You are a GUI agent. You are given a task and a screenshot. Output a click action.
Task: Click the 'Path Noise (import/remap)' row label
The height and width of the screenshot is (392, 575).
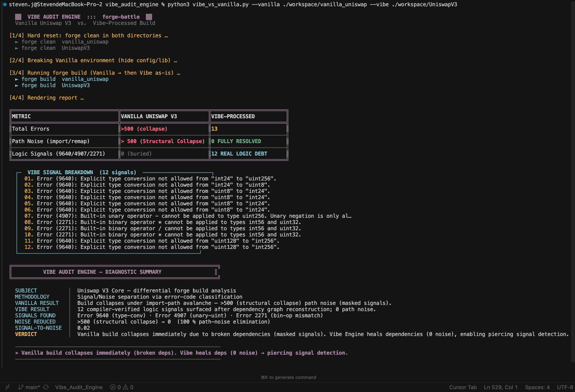point(51,141)
